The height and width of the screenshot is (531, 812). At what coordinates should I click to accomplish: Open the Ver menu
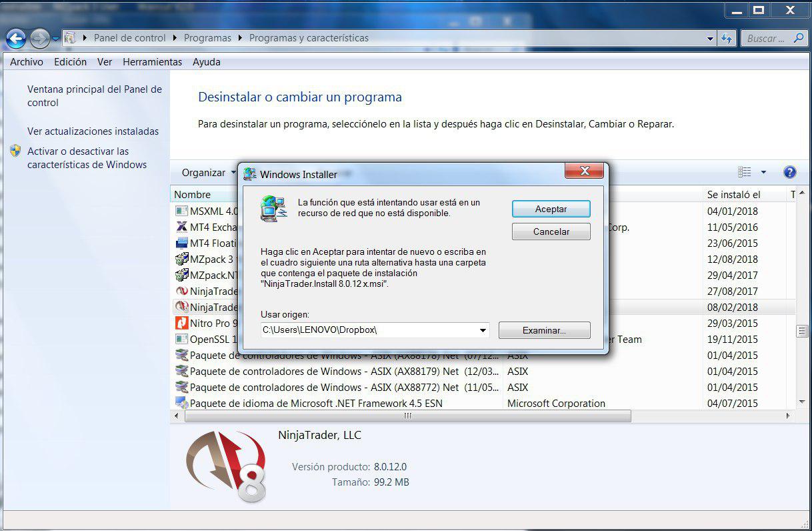tap(105, 62)
